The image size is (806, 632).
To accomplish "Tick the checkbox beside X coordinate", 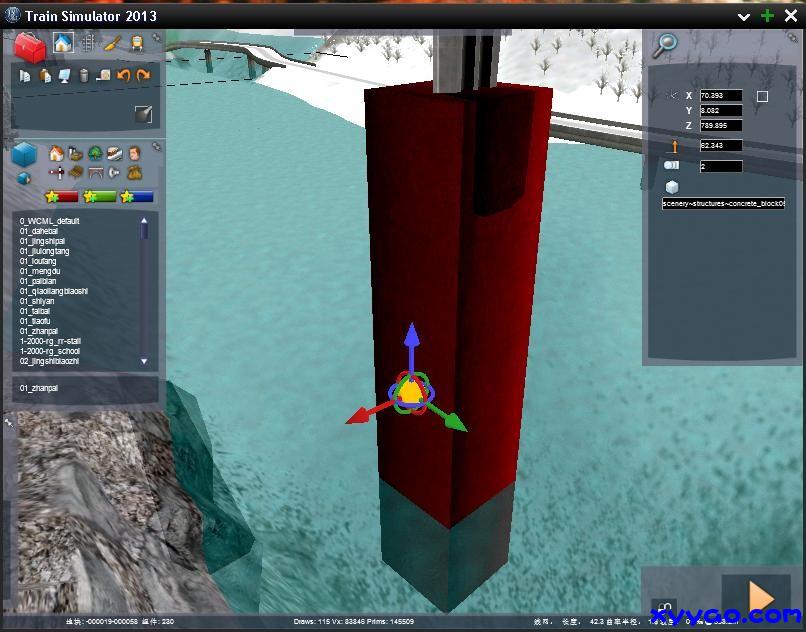I will point(763,97).
